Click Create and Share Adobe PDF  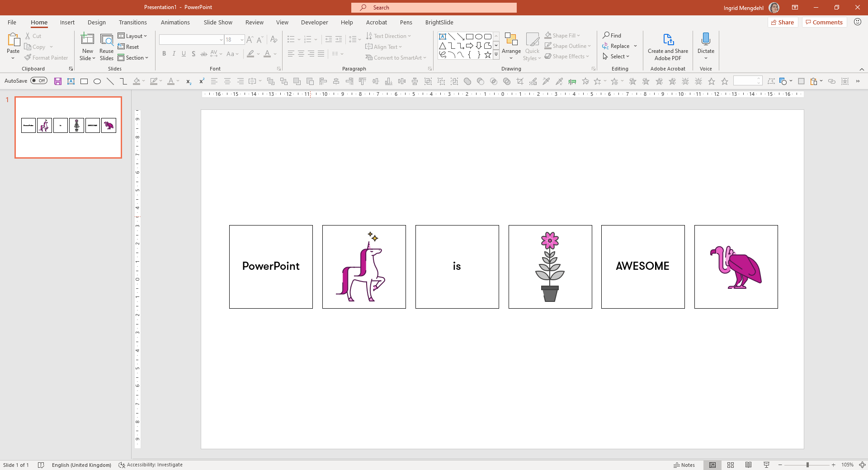(668, 47)
